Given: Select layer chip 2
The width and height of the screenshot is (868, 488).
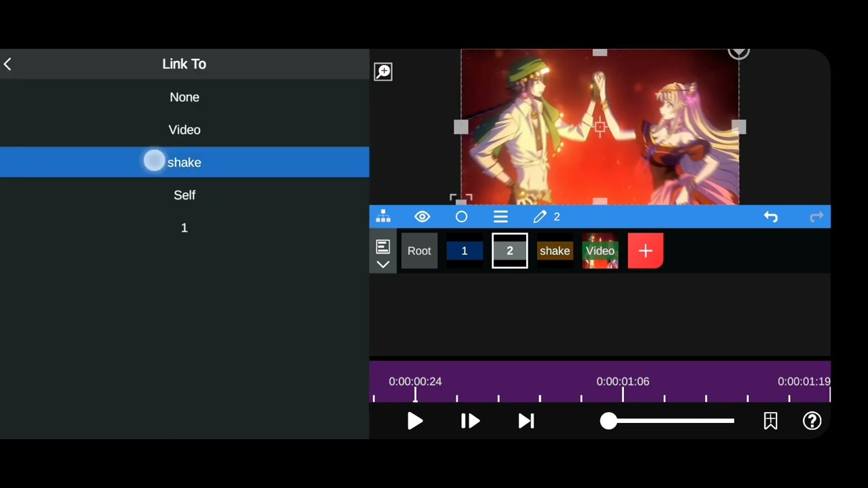Looking at the screenshot, I should (x=510, y=251).
